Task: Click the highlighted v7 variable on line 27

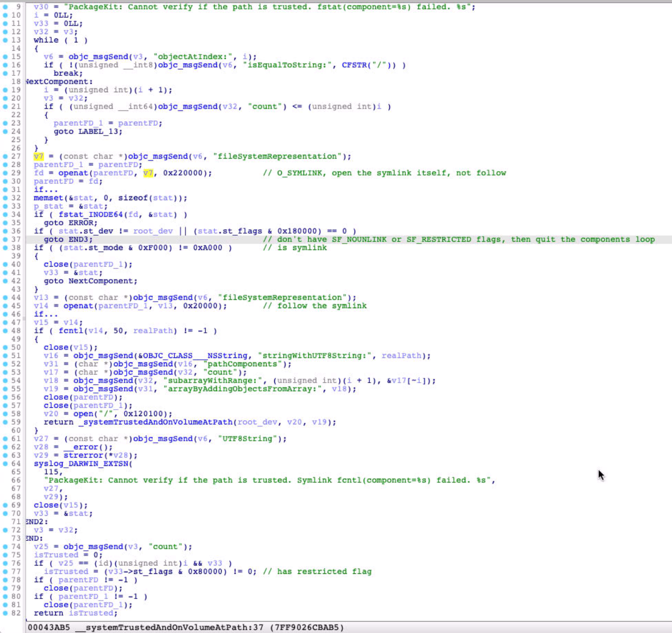Action: (x=38, y=156)
